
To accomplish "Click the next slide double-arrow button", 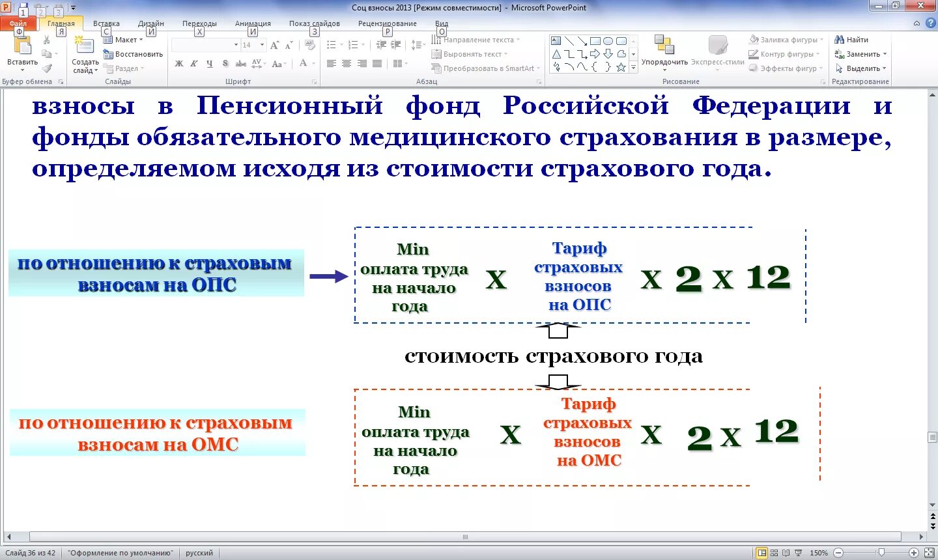I will (x=933, y=525).
